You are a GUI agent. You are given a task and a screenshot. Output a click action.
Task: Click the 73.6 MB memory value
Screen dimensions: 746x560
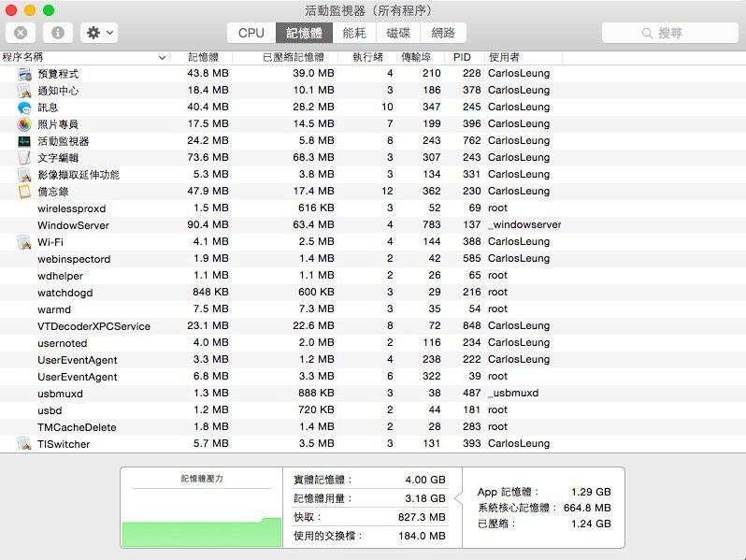pyautogui.click(x=208, y=157)
